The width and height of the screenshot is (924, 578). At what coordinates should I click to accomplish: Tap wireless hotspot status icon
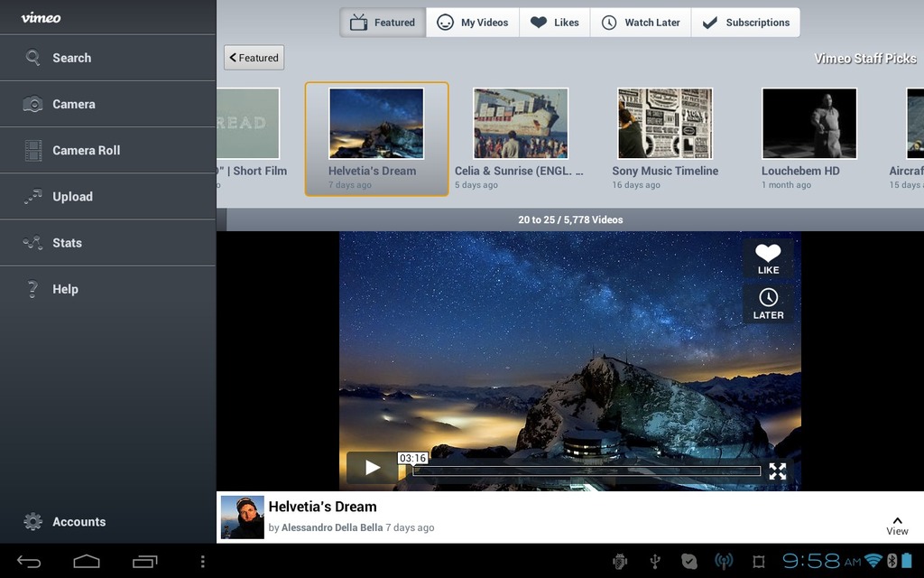click(724, 562)
